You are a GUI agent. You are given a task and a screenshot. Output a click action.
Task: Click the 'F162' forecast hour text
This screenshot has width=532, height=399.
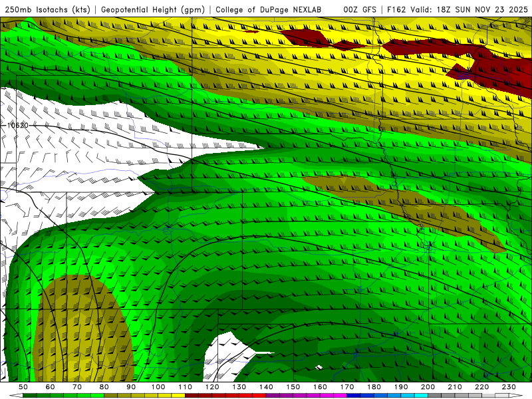[396, 9]
